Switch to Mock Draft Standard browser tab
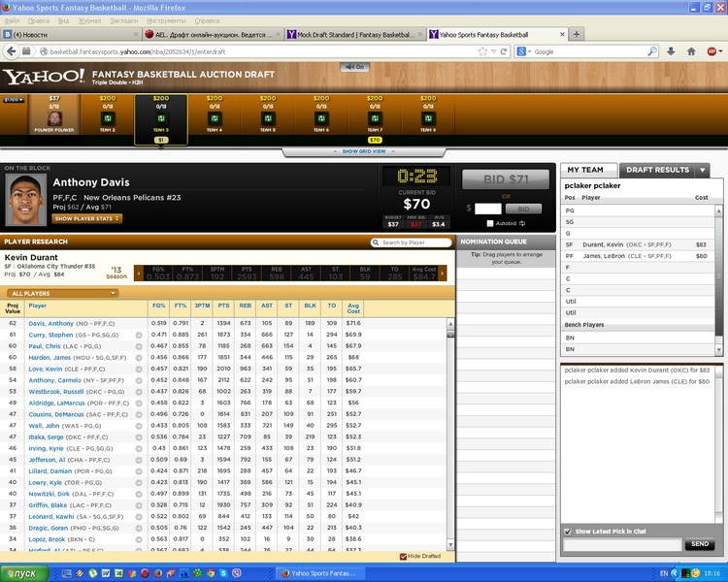This screenshot has height=582, width=728. pyautogui.click(x=354, y=34)
